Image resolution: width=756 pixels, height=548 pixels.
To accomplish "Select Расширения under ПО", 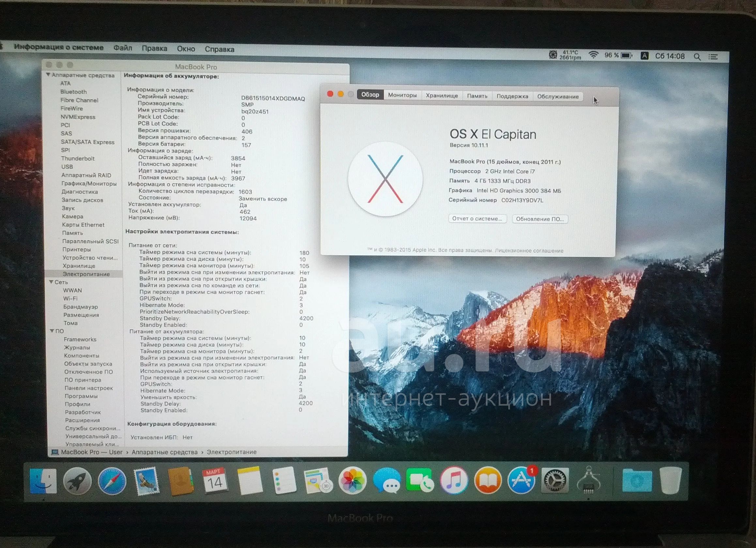I will click(82, 420).
